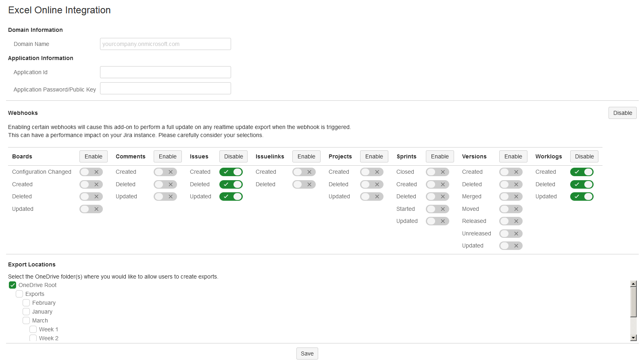The width and height of the screenshot is (644, 364).
Task: Toggle Versions Unreleased webhook switch
Action: point(511,234)
